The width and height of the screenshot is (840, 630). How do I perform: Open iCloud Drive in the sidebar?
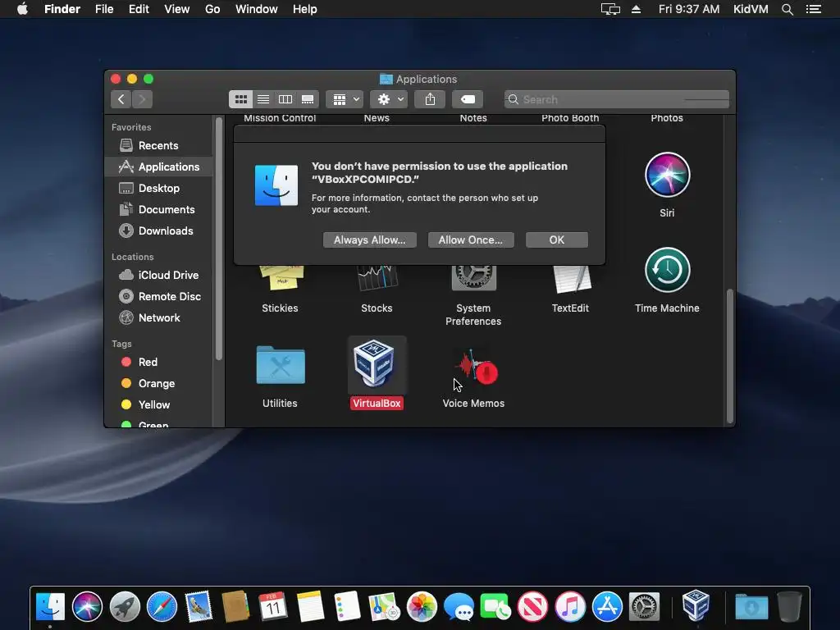click(x=159, y=275)
